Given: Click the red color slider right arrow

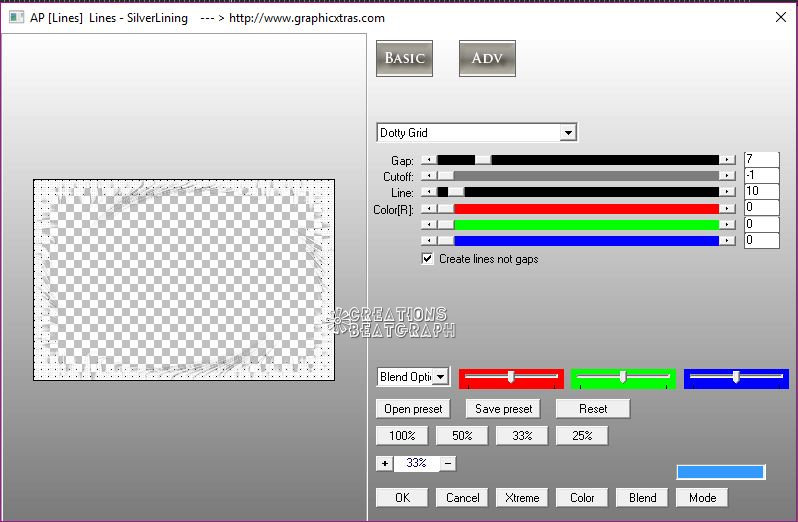Looking at the screenshot, I should coord(728,209).
